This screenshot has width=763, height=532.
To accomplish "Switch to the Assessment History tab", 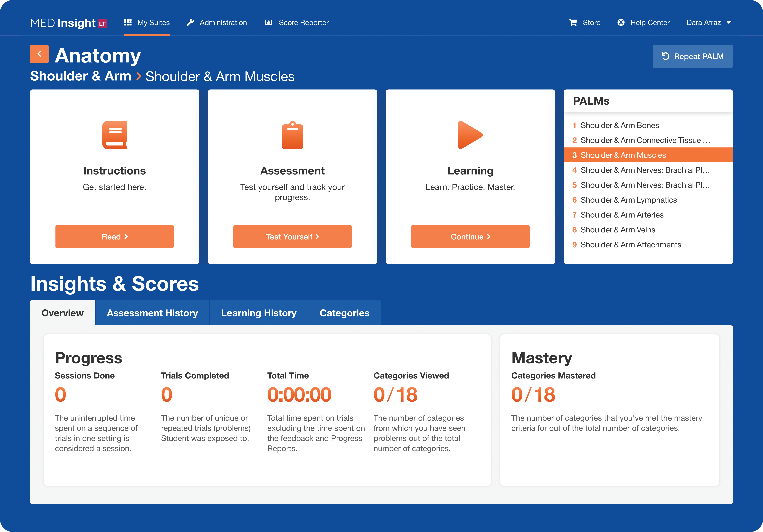I will pos(152,313).
